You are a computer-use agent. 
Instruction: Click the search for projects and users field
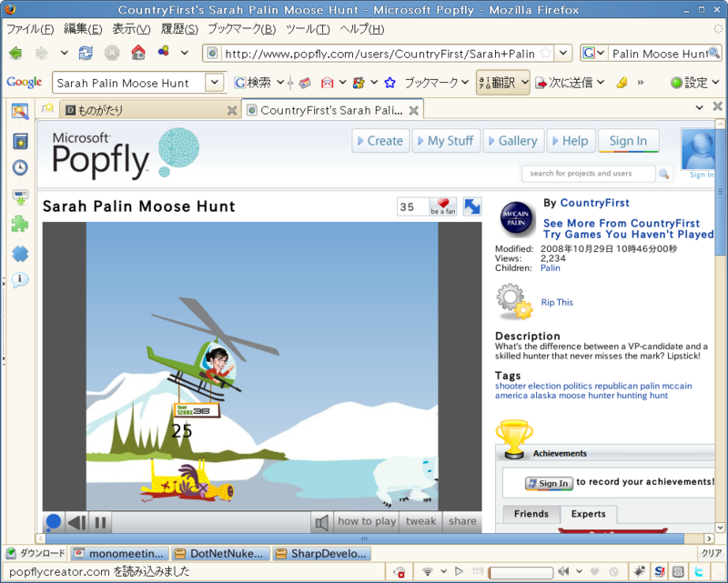(588, 173)
